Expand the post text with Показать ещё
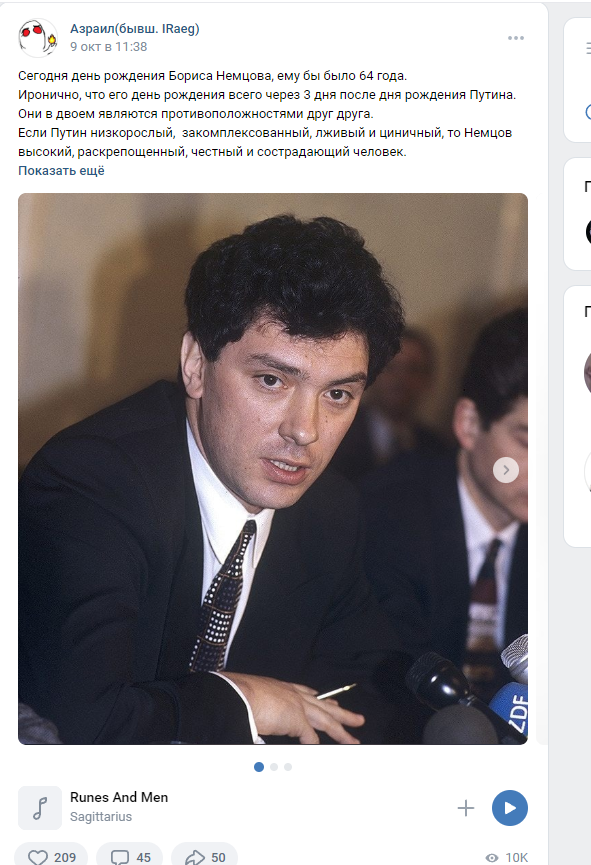Image resolution: width=591 pixels, height=865 pixels. point(61,170)
